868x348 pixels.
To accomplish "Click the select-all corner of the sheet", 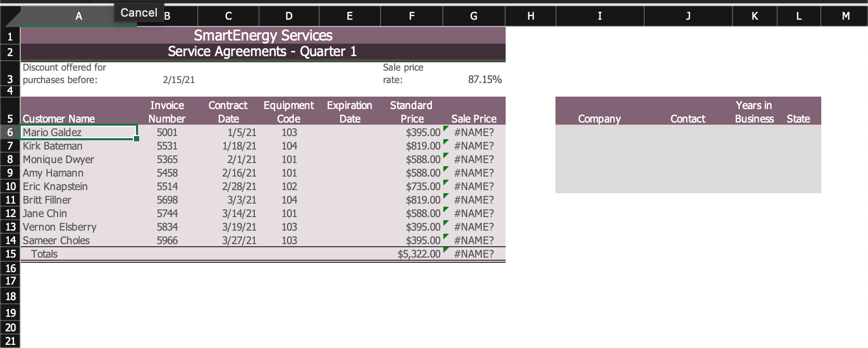I will pos(10,16).
